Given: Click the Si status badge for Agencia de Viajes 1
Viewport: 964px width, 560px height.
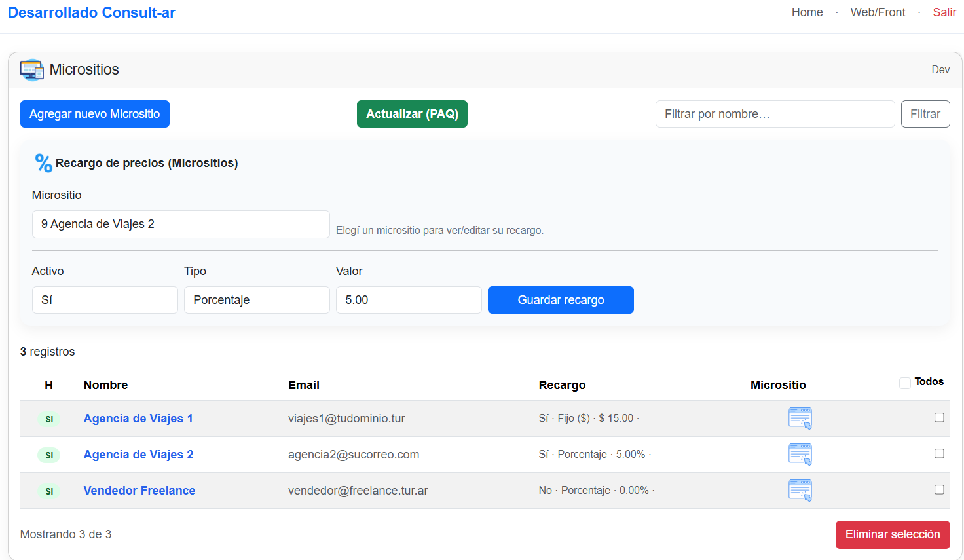Looking at the screenshot, I should [49, 419].
